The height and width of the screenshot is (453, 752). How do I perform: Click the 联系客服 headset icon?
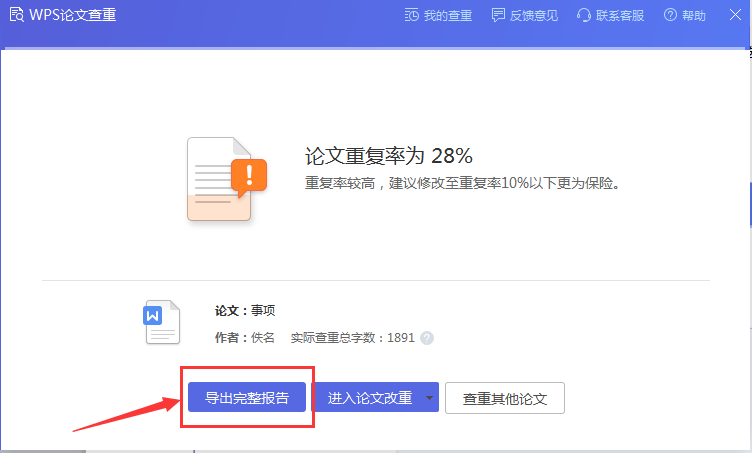[584, 15]
